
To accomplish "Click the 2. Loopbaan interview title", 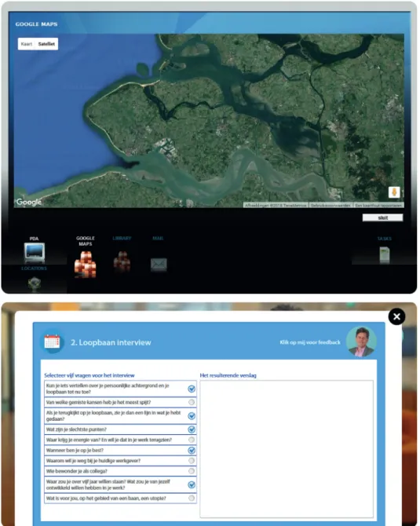I will [x=111, y=342].
